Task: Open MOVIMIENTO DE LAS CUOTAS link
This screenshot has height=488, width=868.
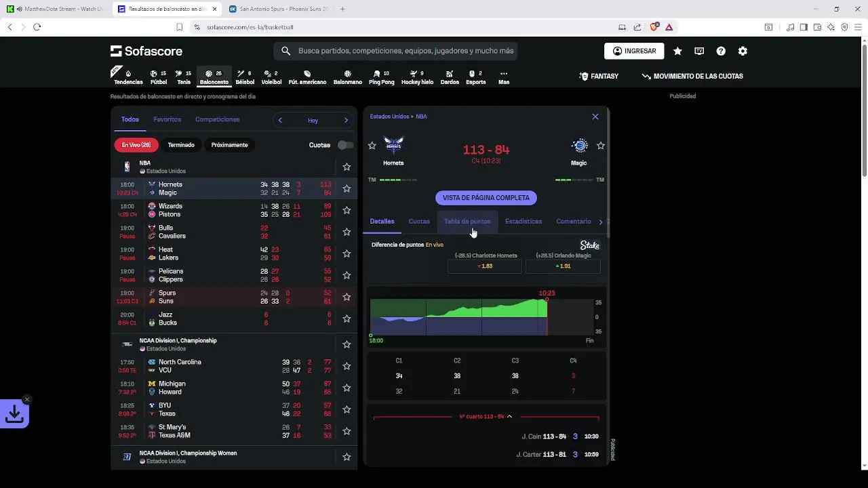Action: click(x=692, y=77)
